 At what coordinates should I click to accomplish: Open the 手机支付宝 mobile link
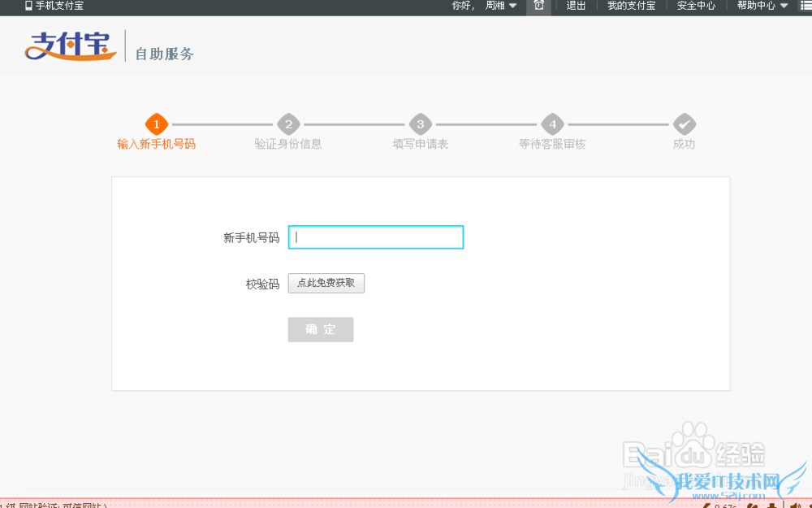tap(59, 6)
